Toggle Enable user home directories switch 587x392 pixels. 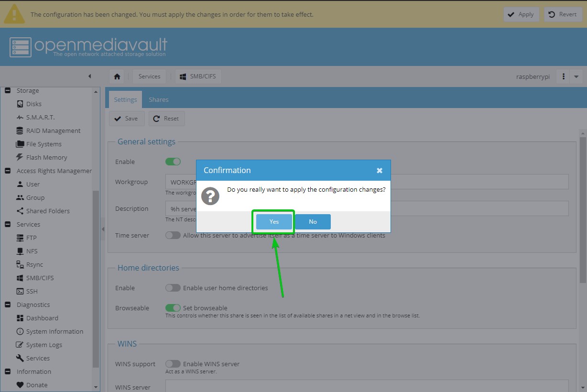pos(173,288)
